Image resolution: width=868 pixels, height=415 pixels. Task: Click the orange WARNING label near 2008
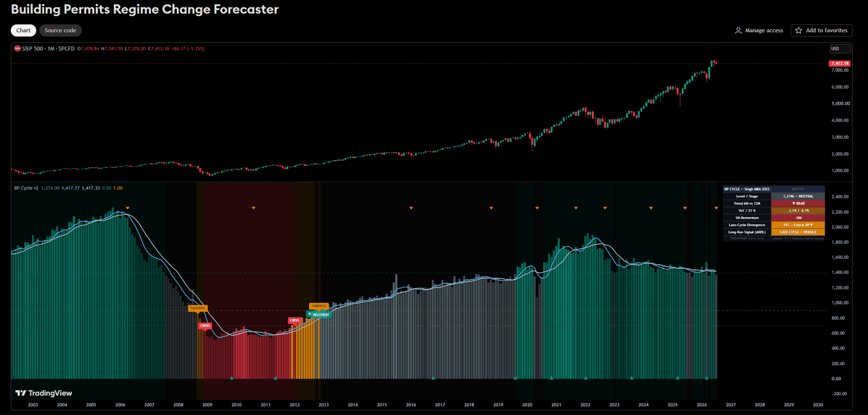[x=197, y=308]
